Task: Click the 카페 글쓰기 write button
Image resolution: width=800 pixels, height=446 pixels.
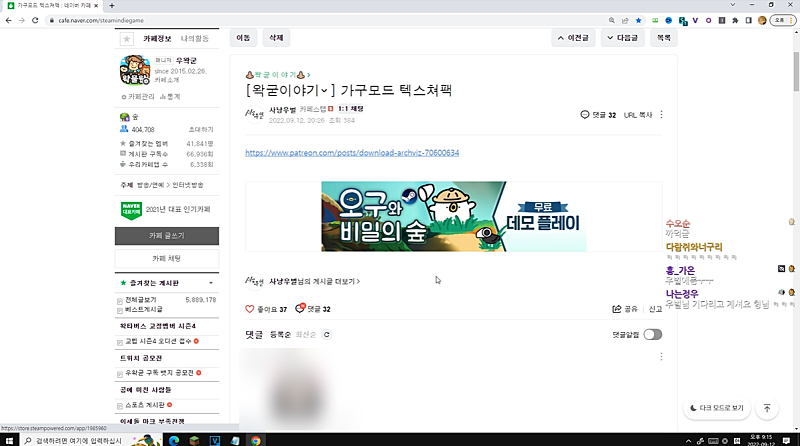Action: (x=167, y=236)
